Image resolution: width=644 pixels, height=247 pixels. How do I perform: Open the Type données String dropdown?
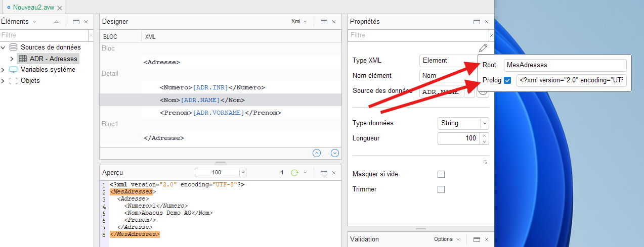click(485, 123)
